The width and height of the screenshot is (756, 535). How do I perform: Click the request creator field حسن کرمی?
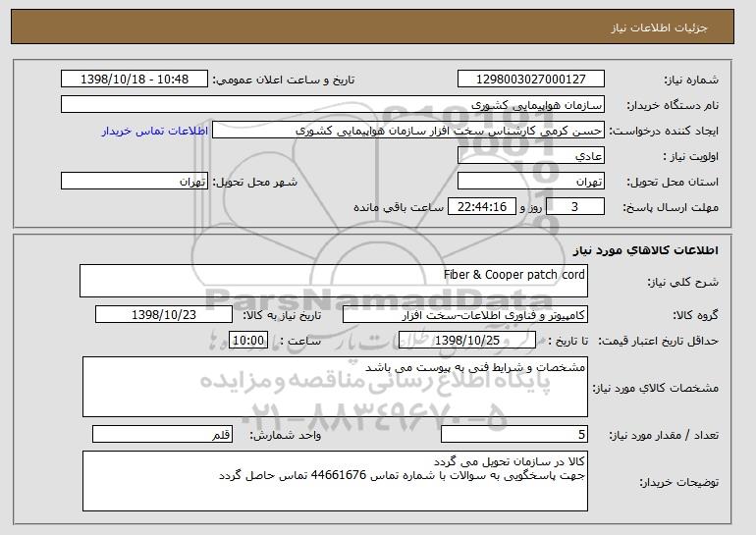(x=408, y=131)
